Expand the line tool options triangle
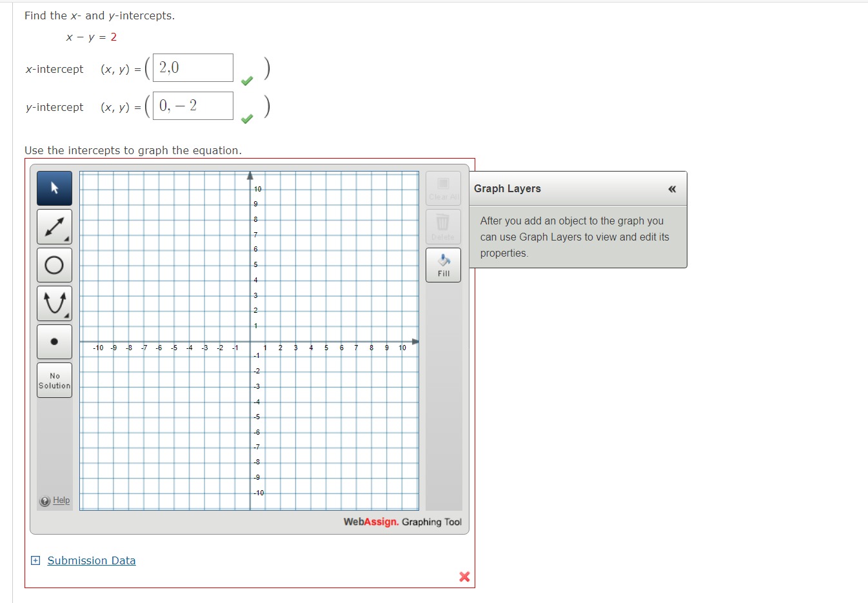The height and width of the screenshot is (603, 868). [x=68, y=240]
